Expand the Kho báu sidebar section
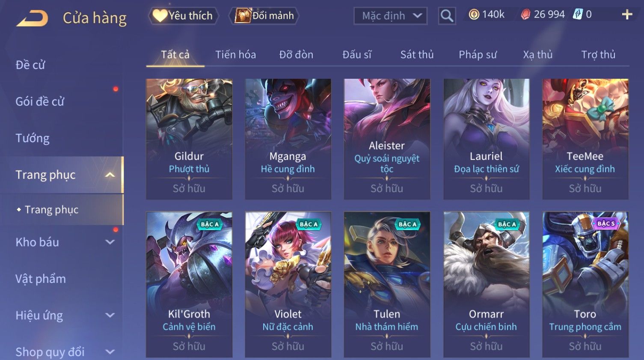 110,242
